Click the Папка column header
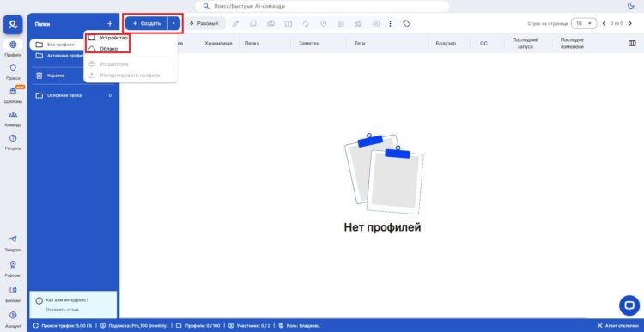644x332 pixels. [x=252, y=43]
